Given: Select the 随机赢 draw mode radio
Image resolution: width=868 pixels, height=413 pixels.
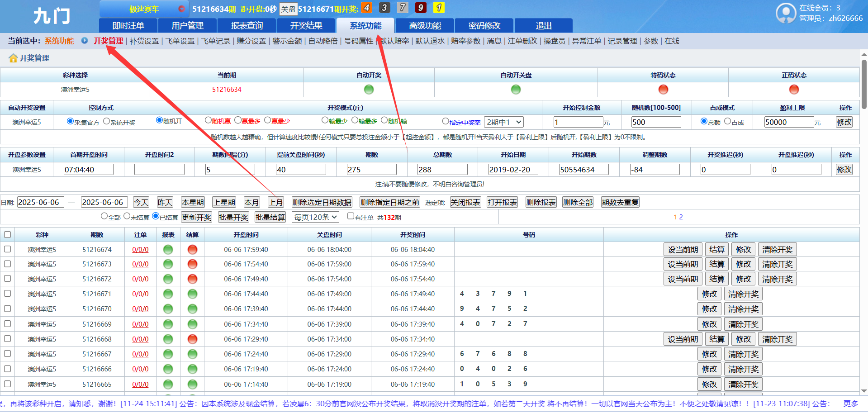Looking at the screenshot, I should (208, 120).
